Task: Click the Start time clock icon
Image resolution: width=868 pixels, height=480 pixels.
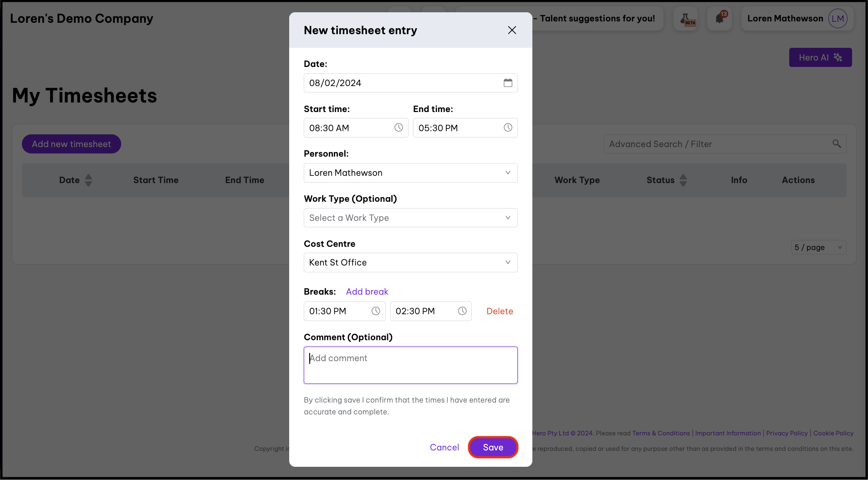Action: coord(398,128)
